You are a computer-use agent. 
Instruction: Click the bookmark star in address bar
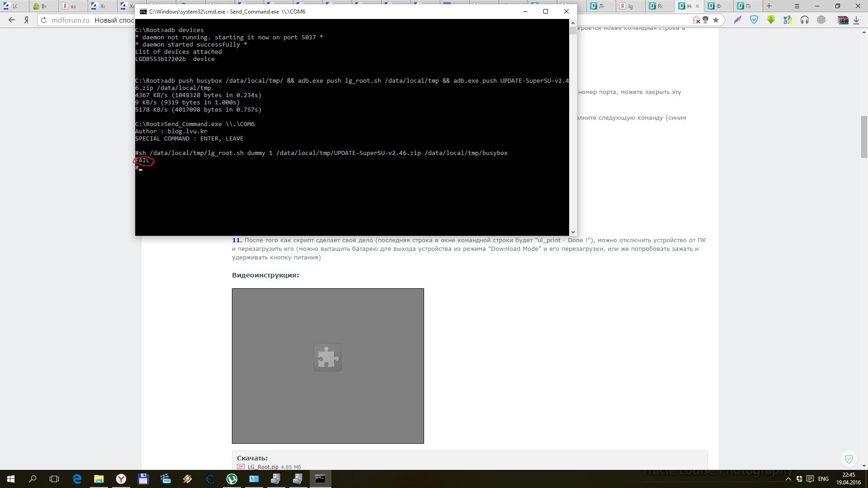716,20
